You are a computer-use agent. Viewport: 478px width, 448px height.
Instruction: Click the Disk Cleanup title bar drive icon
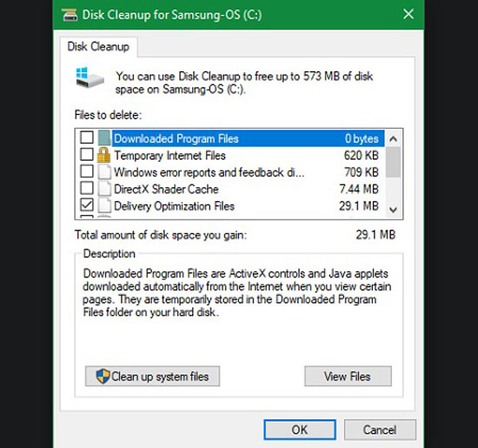tap(70, 15)
